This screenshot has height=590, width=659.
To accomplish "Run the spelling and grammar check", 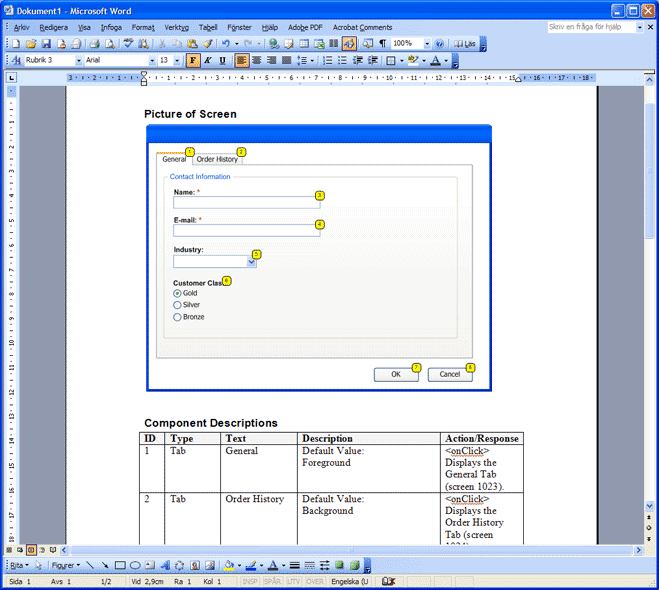I will point(128,44).
